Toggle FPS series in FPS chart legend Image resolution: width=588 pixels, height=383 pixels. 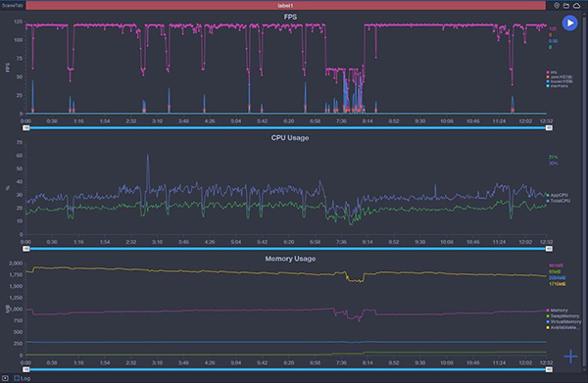[x=552, y=72]
